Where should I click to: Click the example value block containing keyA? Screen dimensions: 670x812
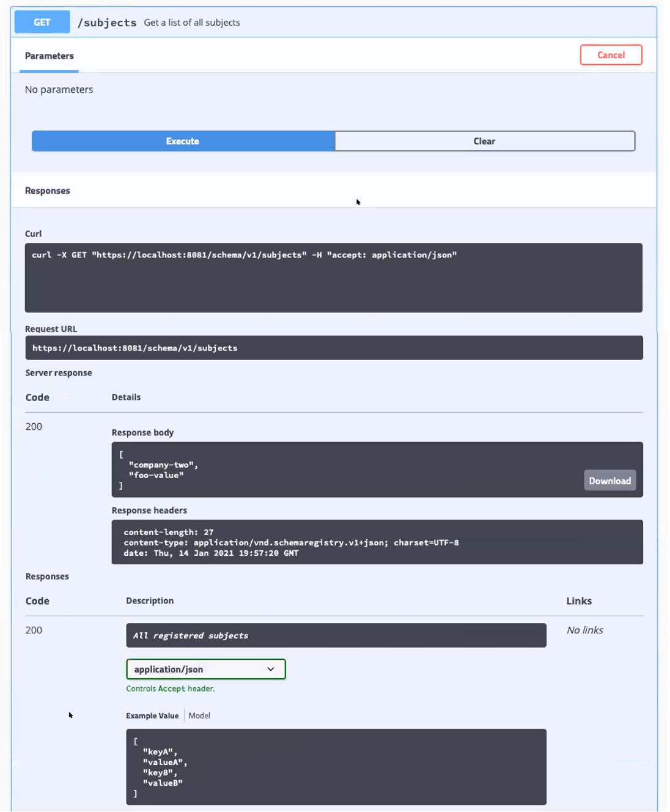pos(336,767)
